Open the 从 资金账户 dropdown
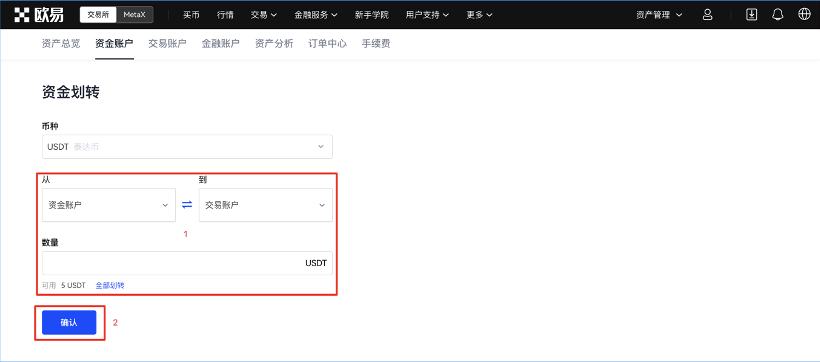The image size is (820, 362). 109,205
